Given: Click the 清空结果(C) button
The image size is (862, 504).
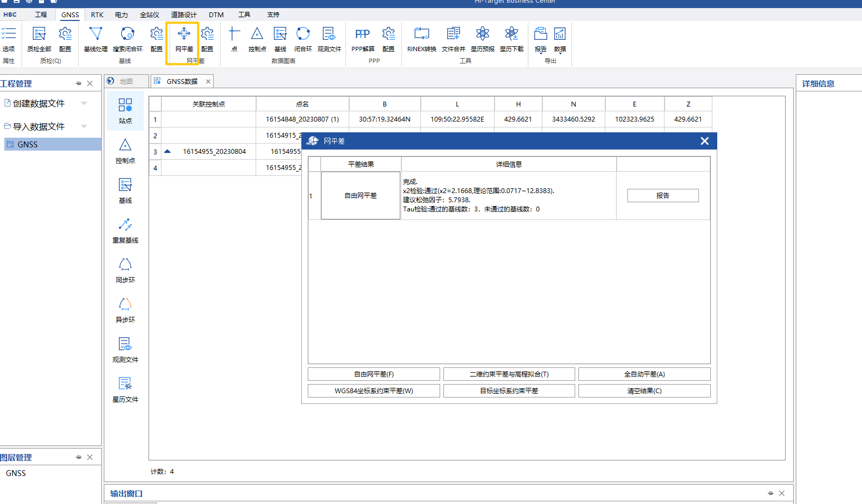Looking at the screenshot, I should 644,391.
